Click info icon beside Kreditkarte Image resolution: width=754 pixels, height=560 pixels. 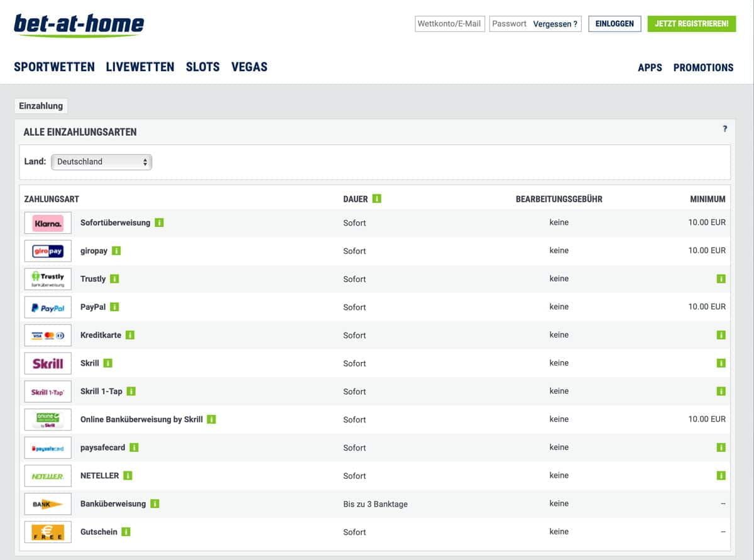(x=130, y=335)
